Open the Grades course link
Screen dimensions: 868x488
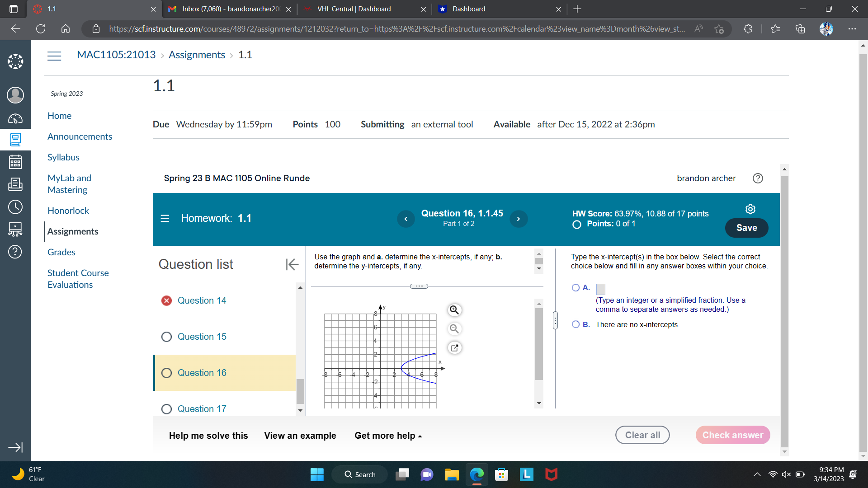[x=61, y=252]
